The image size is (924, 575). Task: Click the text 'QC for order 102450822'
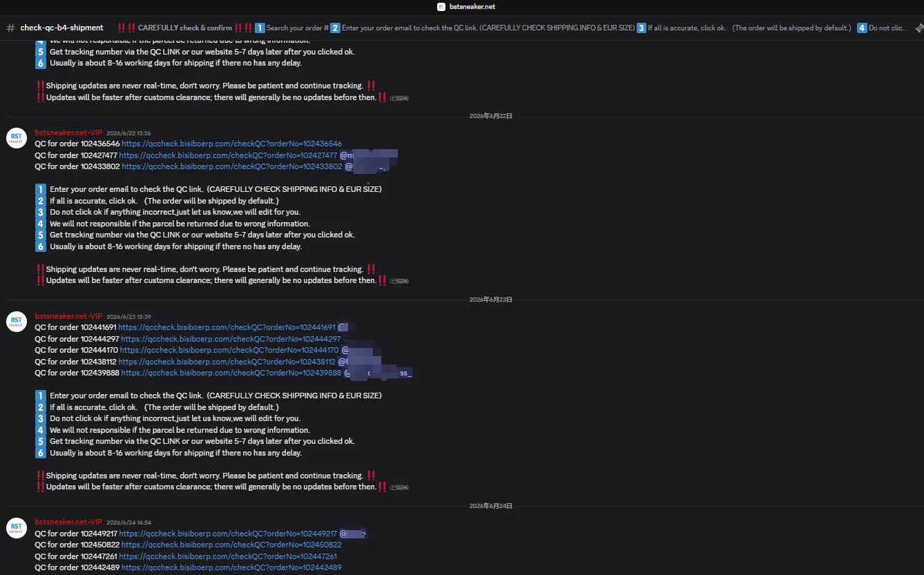tap(77, 545)
